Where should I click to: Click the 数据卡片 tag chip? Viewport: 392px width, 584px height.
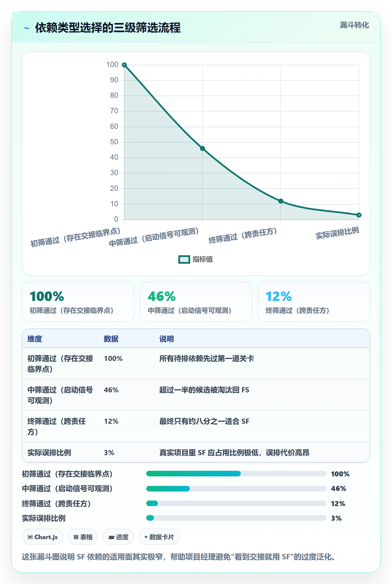[159, 537]
